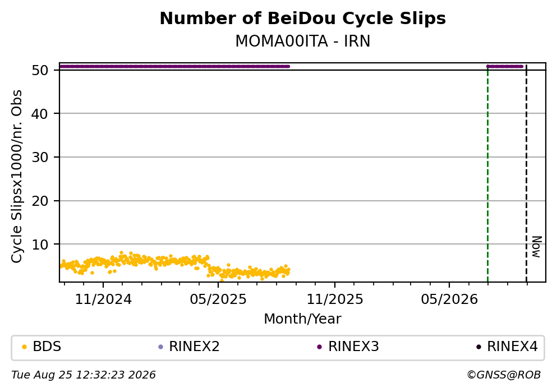Select the RINEX4 legend label
This screenshot has width=557, height=392.
click(512, 347)
